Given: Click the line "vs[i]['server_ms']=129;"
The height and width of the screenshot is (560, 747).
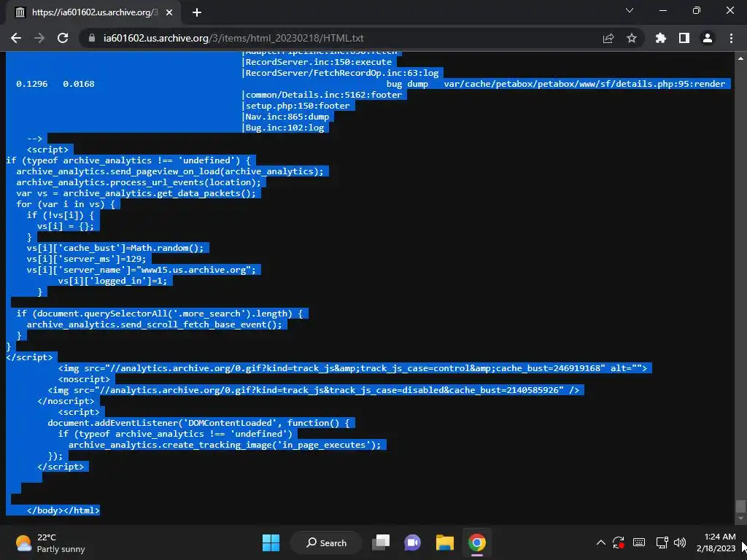Looking at the screenshot, I should 86,259.
